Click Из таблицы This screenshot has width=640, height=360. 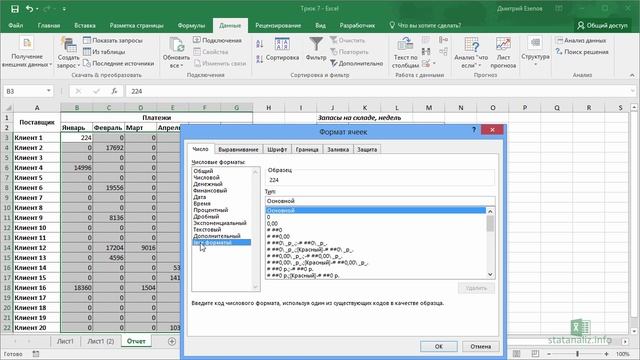tap(104, 52)
